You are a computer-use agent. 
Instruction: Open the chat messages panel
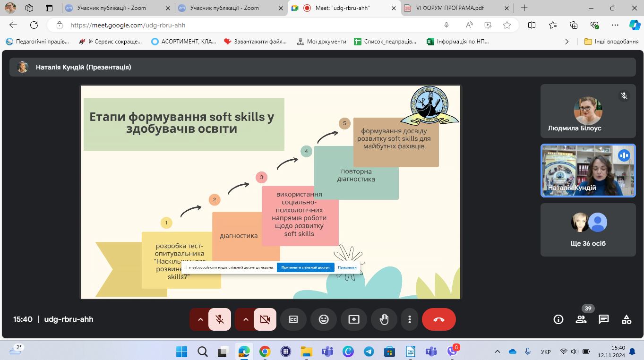point(603,319)
